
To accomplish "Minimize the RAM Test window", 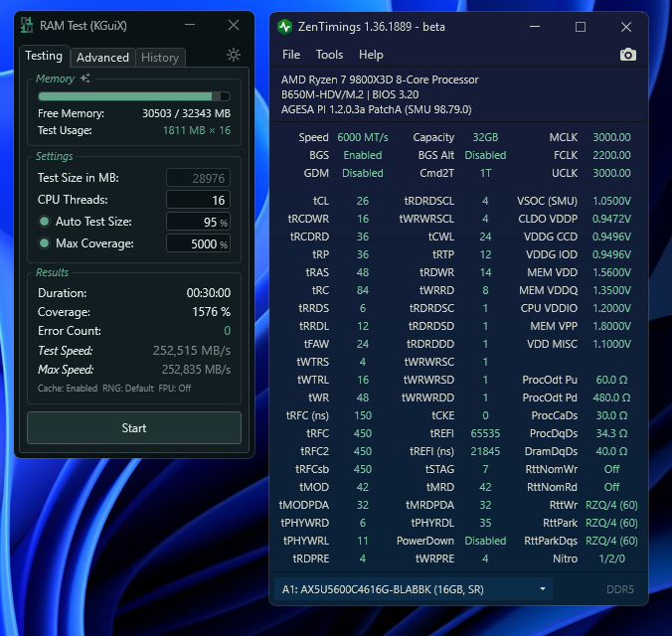I will point(190,25).
